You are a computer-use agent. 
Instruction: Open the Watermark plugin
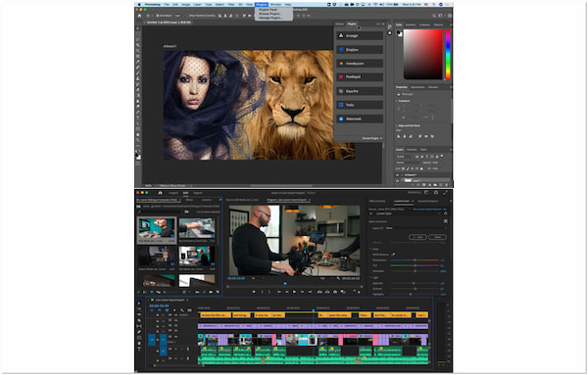tap(360, 118)
